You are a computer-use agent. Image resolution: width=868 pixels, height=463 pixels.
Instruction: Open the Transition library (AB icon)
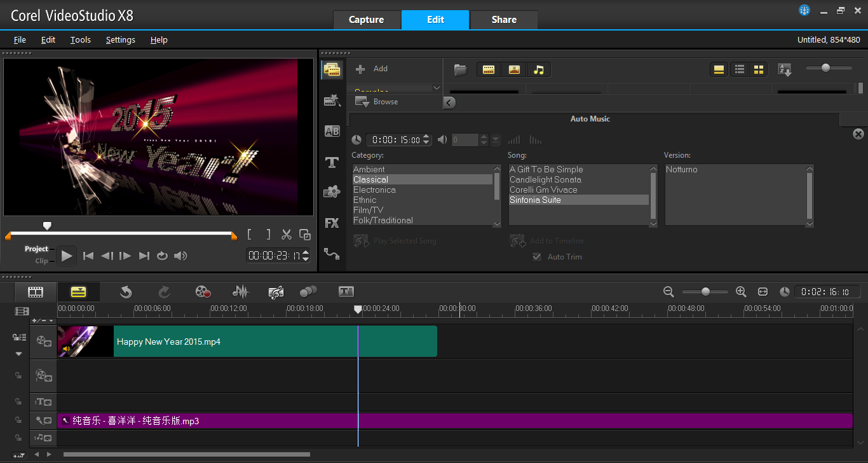tap(332, 131)
